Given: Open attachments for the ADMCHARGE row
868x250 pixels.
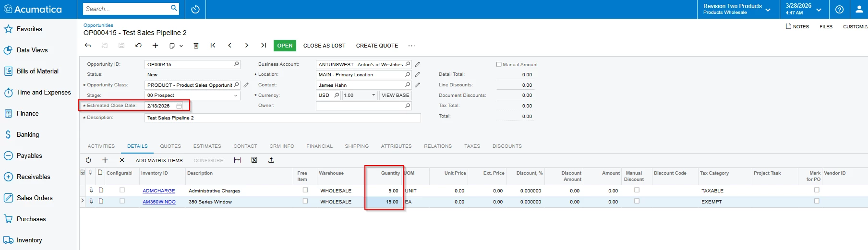Looking at the screenshot, I should 91,190.
